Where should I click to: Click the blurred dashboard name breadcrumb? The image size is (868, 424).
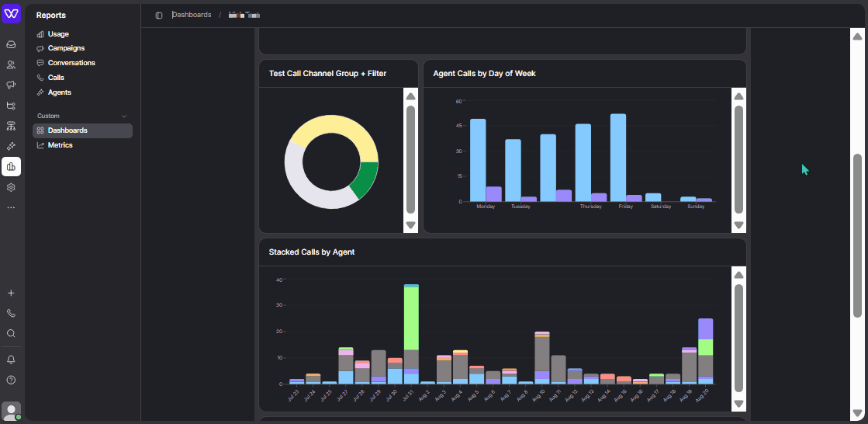[x=244, y=15]
